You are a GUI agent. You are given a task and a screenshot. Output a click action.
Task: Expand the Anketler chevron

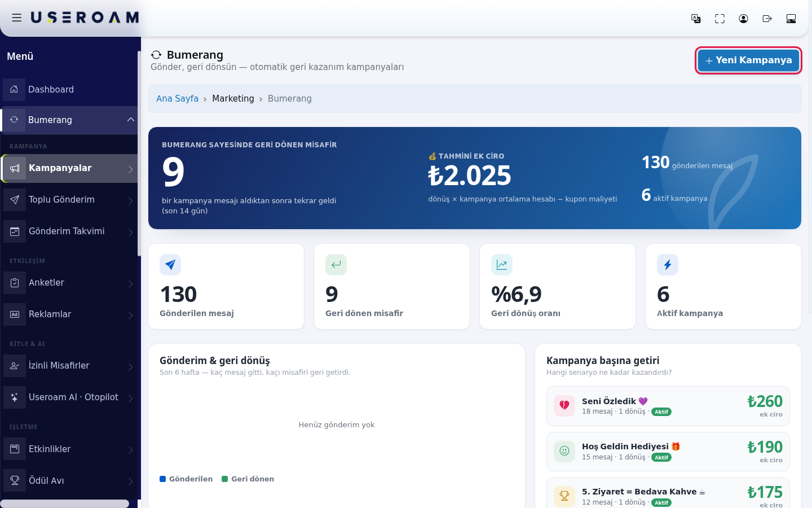coord(130,284)
